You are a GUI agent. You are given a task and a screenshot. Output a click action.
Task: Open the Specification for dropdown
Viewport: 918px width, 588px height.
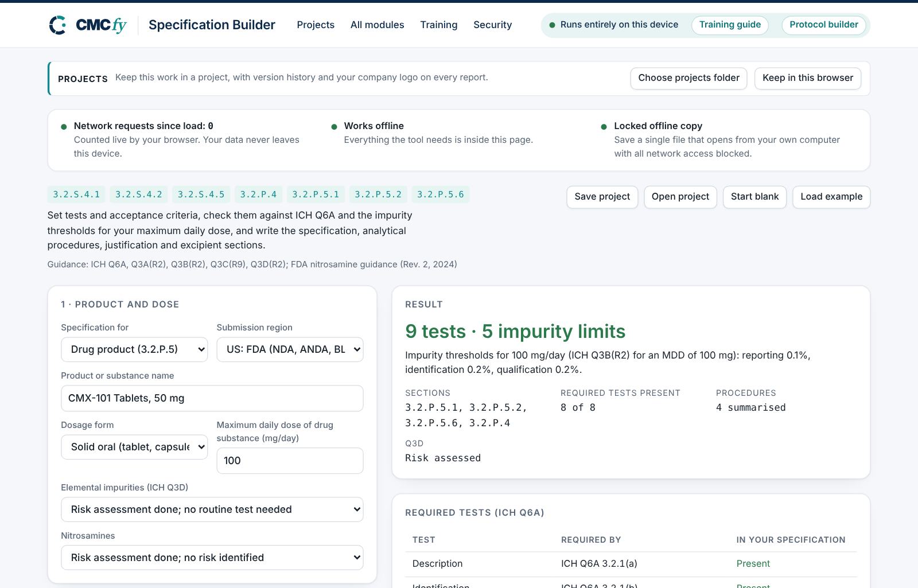coord(134,349)
